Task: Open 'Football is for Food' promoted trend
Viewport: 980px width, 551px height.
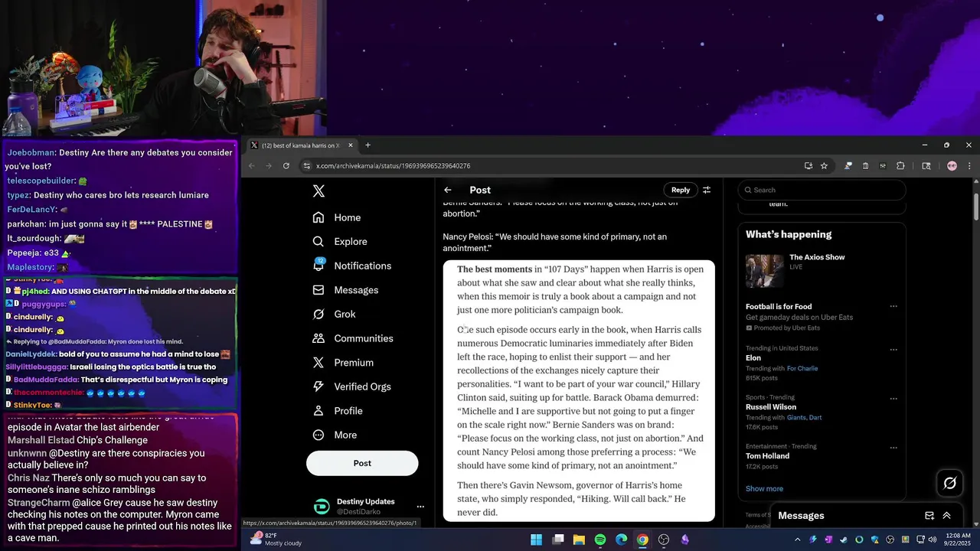Action: 822,317
